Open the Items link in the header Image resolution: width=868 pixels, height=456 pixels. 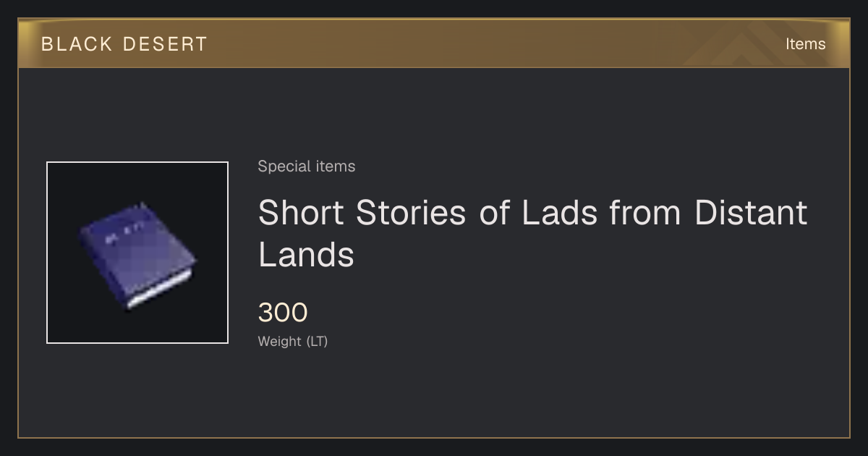tap(805, 43)
